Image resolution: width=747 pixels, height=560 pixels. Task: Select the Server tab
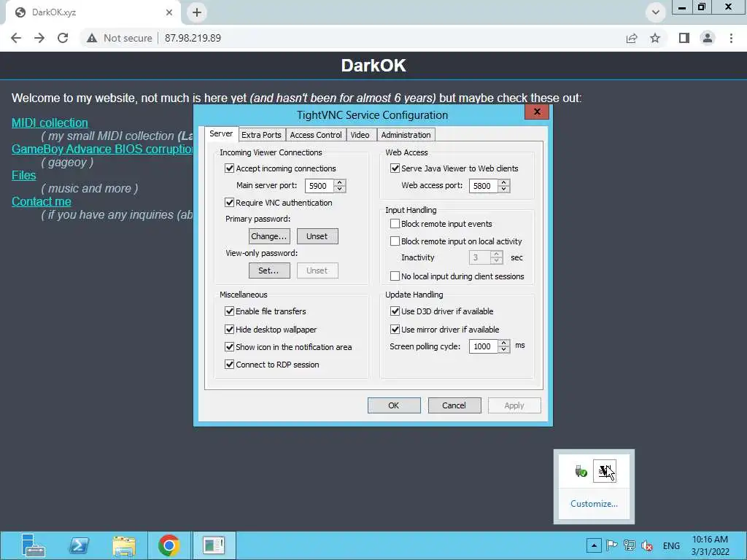pos(221,134)
